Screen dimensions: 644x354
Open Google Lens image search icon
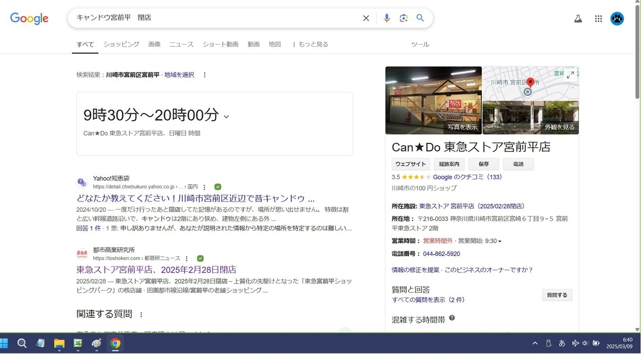coord(404,18)
